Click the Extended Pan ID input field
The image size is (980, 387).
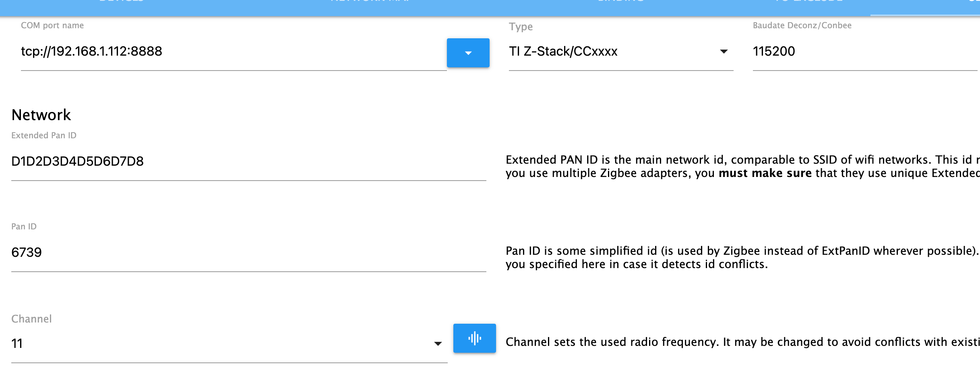248,161
